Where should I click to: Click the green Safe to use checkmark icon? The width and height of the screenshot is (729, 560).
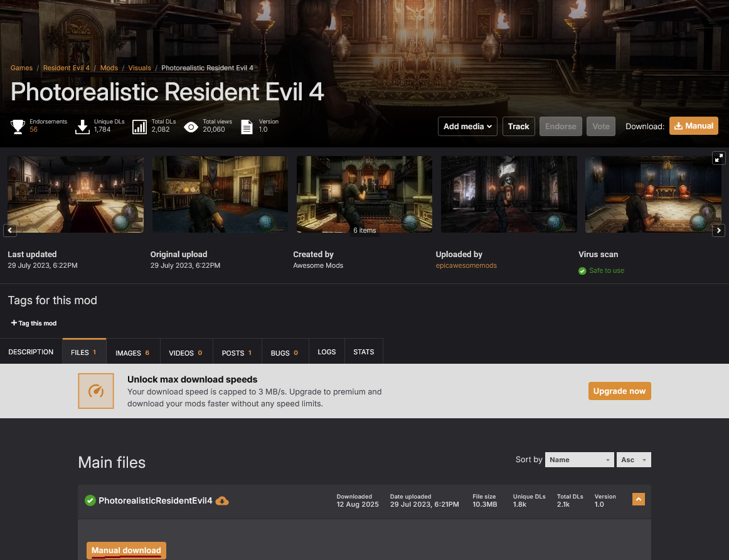(582, 270)
